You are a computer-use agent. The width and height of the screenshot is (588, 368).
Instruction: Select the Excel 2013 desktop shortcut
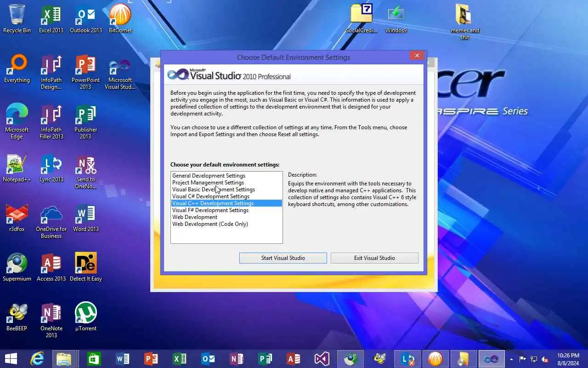(51, 18)
